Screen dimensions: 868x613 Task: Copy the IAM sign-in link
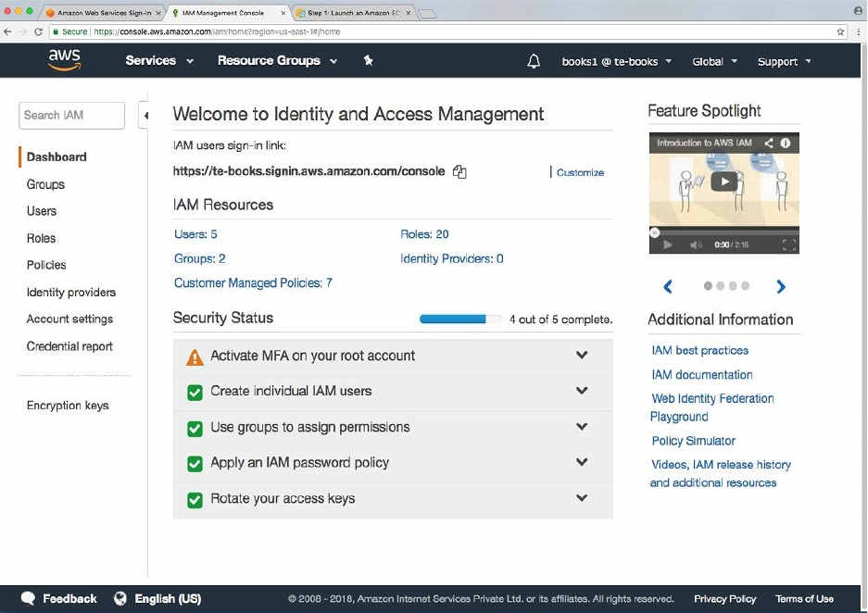[459, 172]
